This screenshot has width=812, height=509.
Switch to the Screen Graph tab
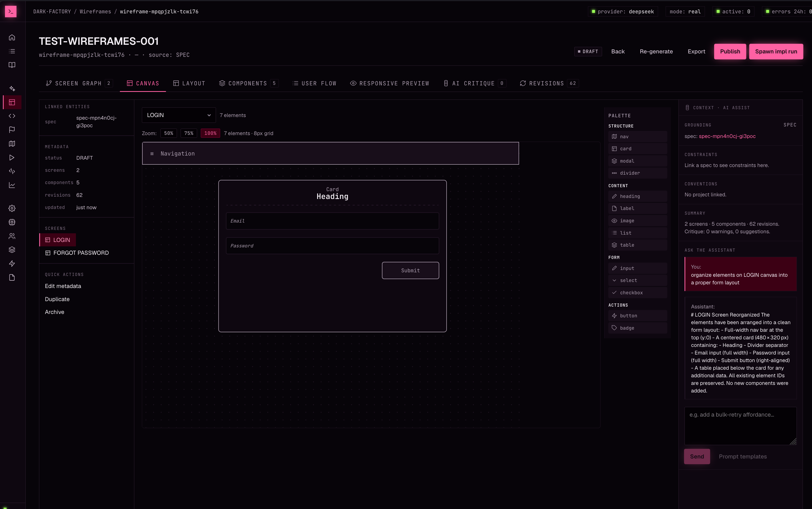click(x=79, y=83)
